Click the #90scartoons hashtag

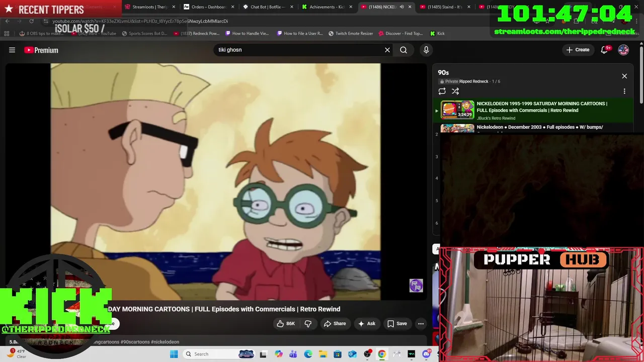pos(135,342)
